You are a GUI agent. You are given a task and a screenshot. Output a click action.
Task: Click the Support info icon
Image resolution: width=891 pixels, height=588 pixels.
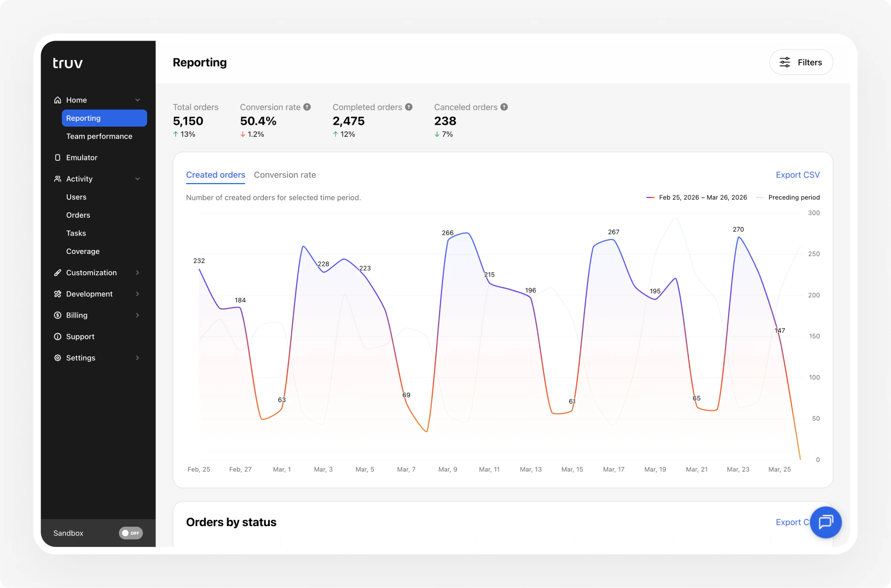[x=57, y=336]
